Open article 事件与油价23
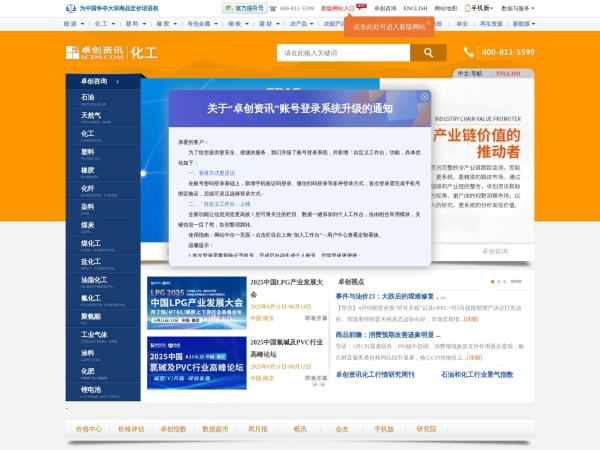The width and height of the screenshot is (600, 450). coord(390,296)
